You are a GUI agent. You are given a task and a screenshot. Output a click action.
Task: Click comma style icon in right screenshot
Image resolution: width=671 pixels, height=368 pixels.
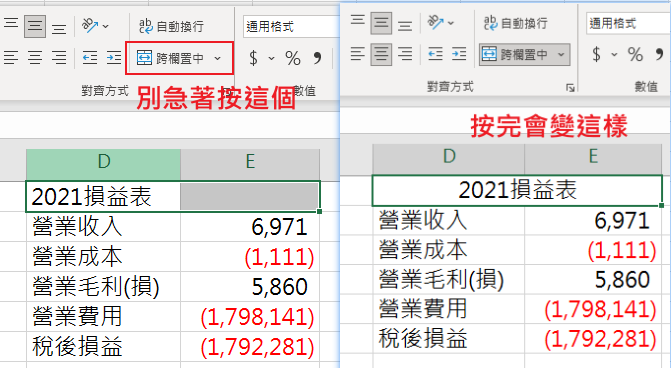tap(659, 54)
